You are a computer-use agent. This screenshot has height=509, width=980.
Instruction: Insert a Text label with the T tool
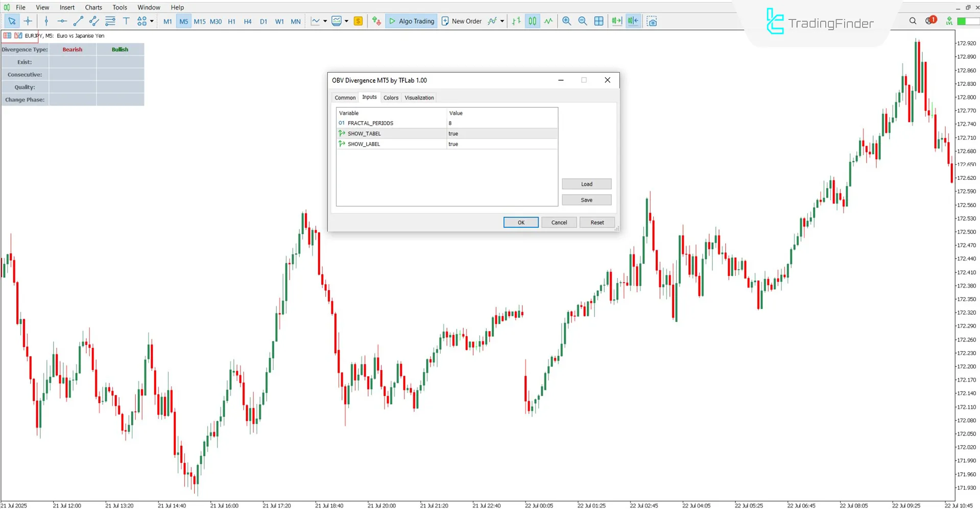click(126, 21)
